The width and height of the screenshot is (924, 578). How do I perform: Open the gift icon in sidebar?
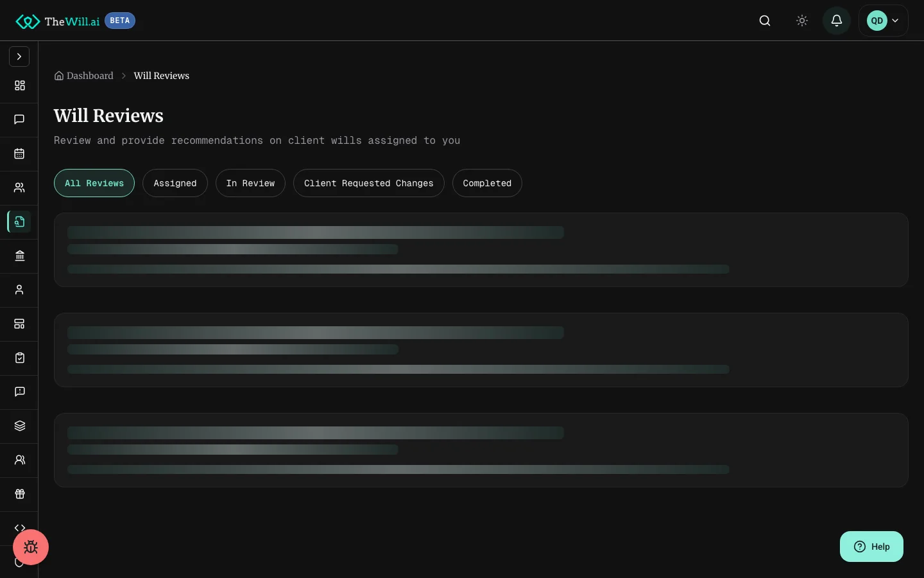coord(19,494)
